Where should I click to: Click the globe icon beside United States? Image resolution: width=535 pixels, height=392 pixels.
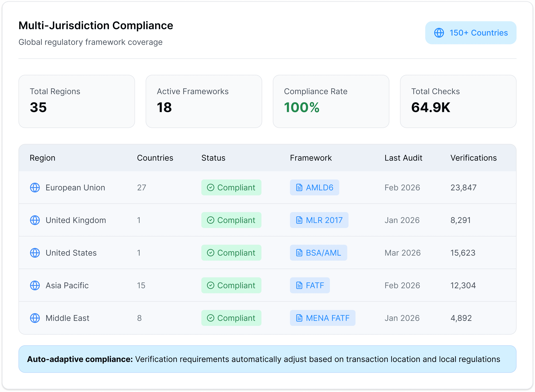click(x=35, y=253)
